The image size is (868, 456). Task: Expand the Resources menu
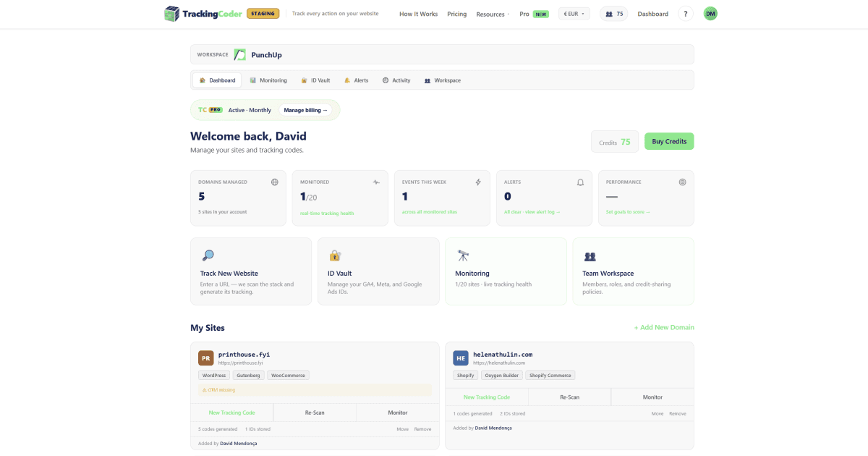coord(493,14)
